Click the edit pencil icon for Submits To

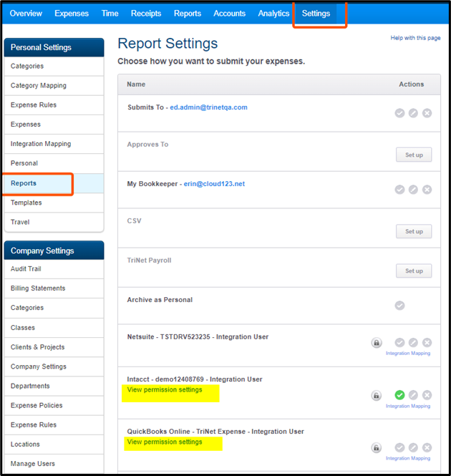pos(413,113)
